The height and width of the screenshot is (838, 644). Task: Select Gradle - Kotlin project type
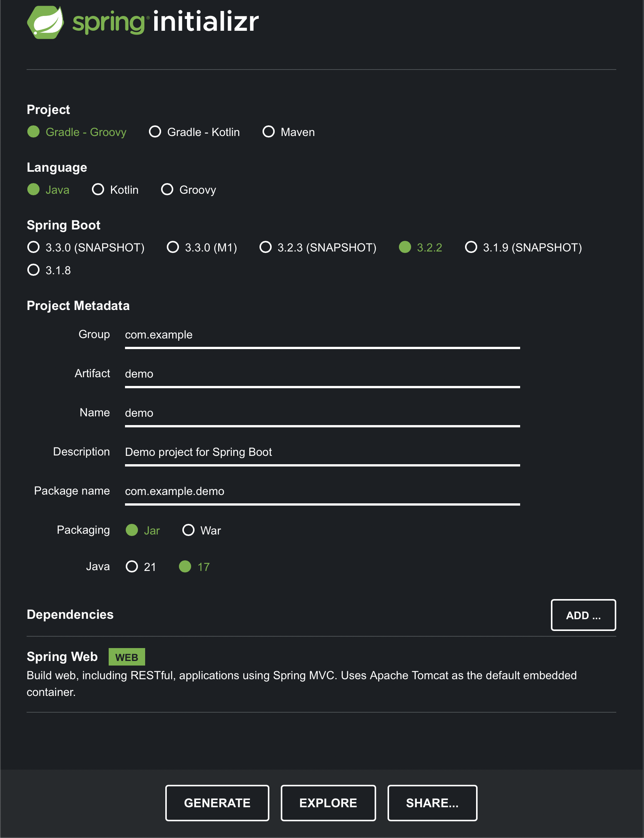tap(195, 132)
